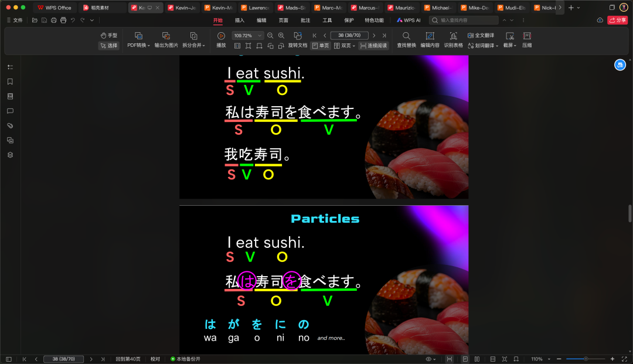
Task: Click the floating blue assistant icon
Action: tap(620, 64)
